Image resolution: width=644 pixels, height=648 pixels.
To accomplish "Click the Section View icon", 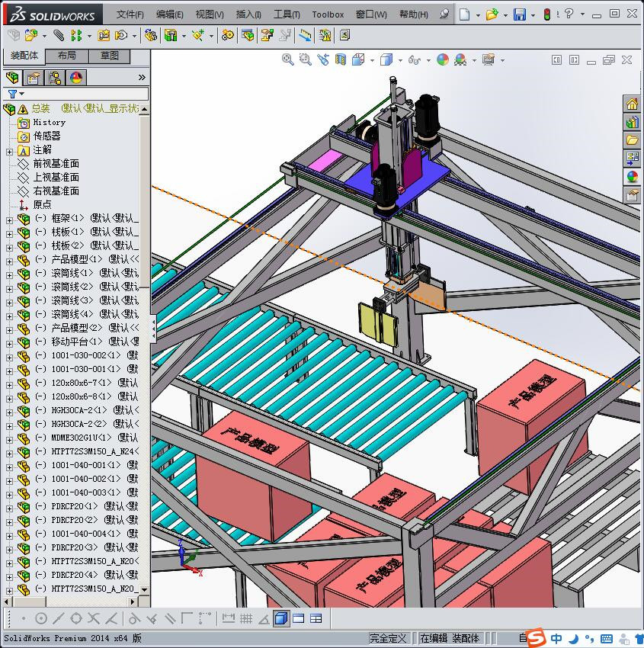I will coord(341,60).
